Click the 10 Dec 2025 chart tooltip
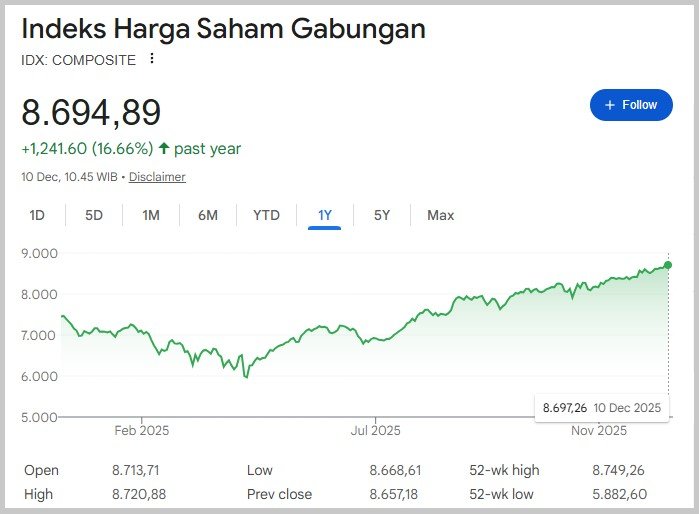699x514 pixels. click(x=602, y=408)
